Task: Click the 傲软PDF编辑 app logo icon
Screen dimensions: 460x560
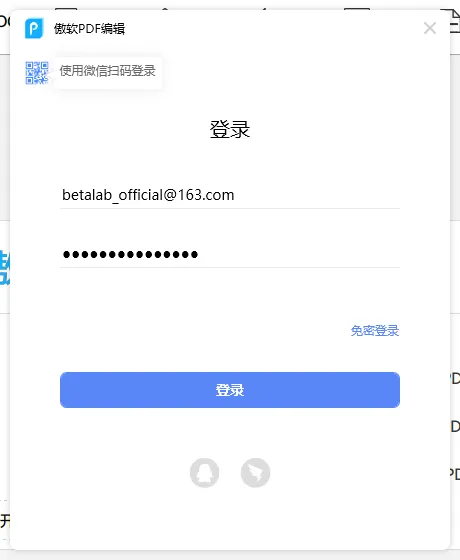Action: [34, 28]
